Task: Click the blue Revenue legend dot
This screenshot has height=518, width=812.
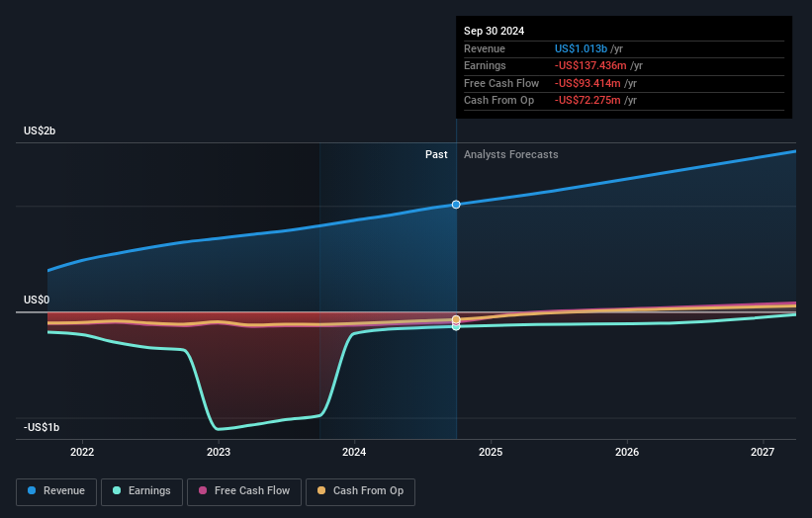Action: point(32,490)
